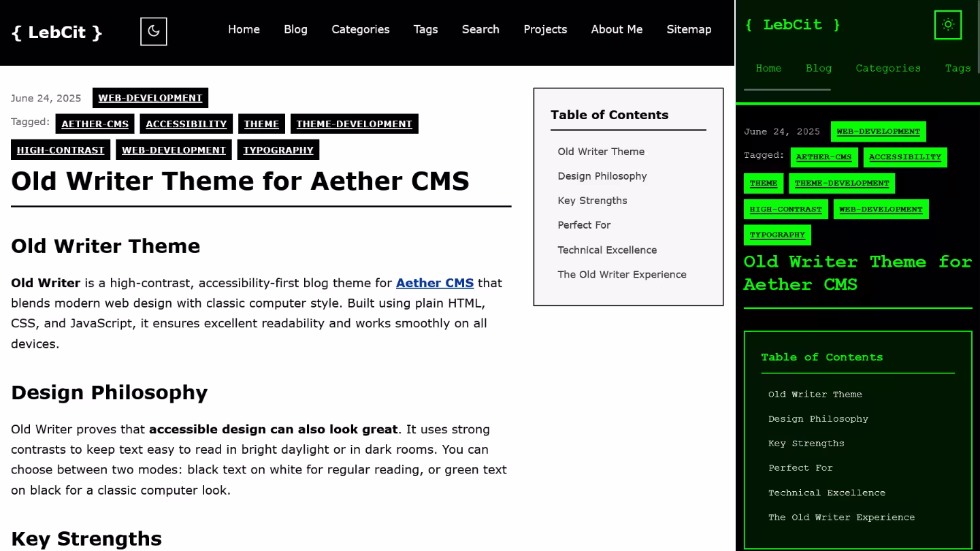Open Categories in the black navigation bar
The width and height of the screenshot is (980, 551).
click(x=361, y=29)
